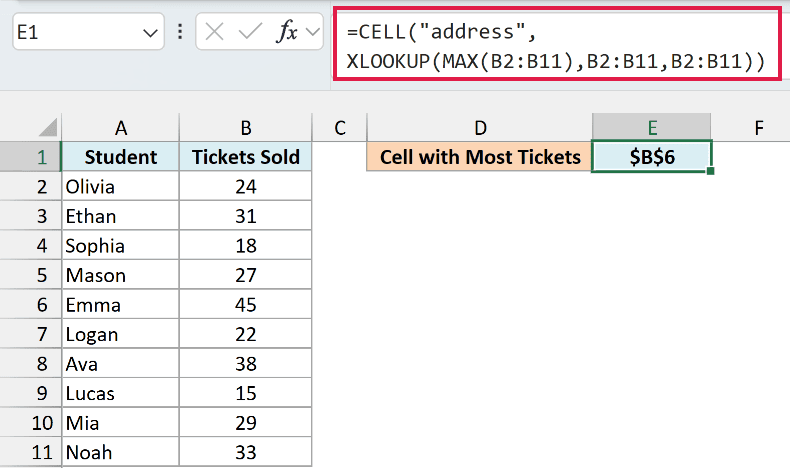Select column D header
This screenshot has height=468, width=790.
coord(480,128)
